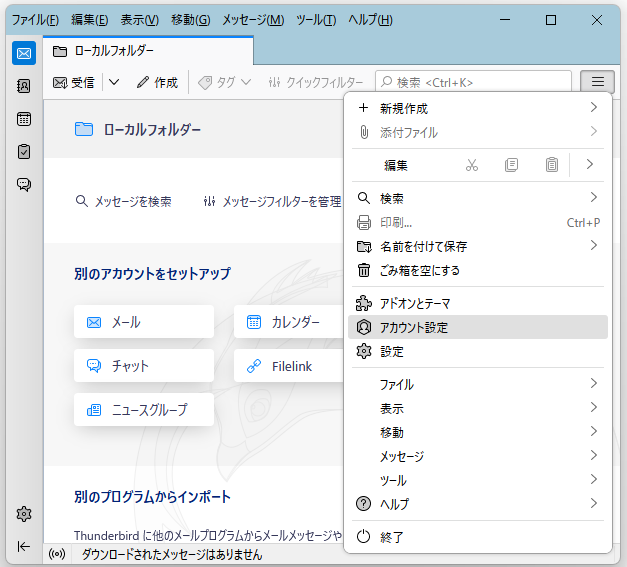
Task: Click the Paste clipboard icon in 編集 row
Action: (x=551, y=165)
